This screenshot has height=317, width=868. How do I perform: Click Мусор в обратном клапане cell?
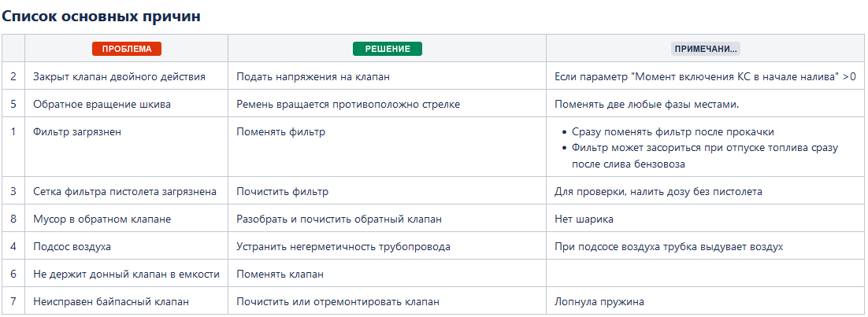[127, 219]
